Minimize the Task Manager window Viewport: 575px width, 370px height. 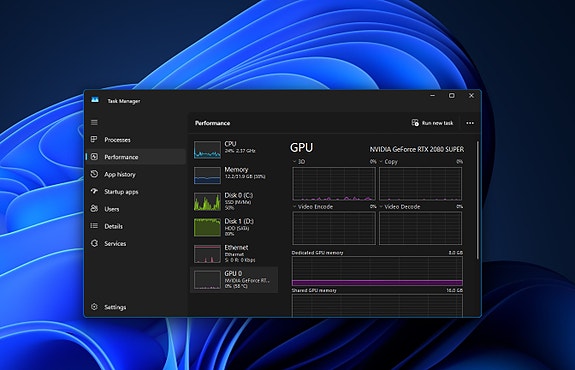[433, 96]
